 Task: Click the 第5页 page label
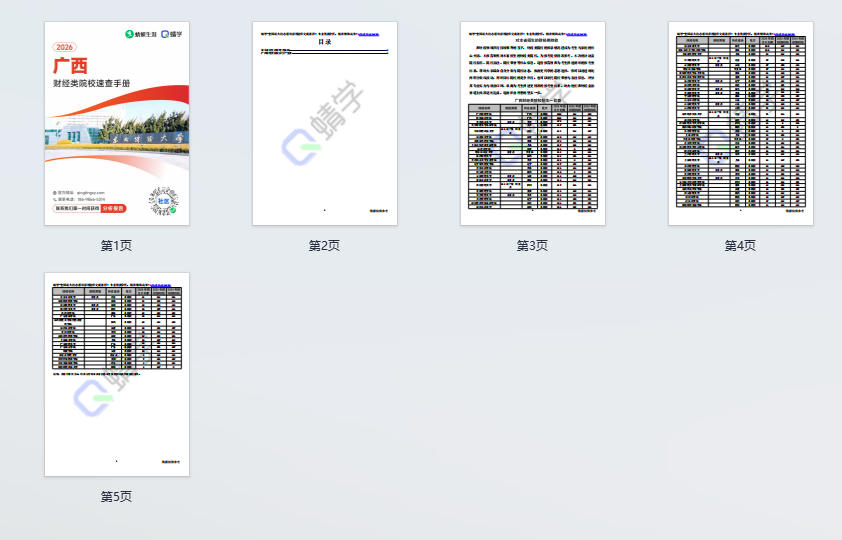coord(116,496)
